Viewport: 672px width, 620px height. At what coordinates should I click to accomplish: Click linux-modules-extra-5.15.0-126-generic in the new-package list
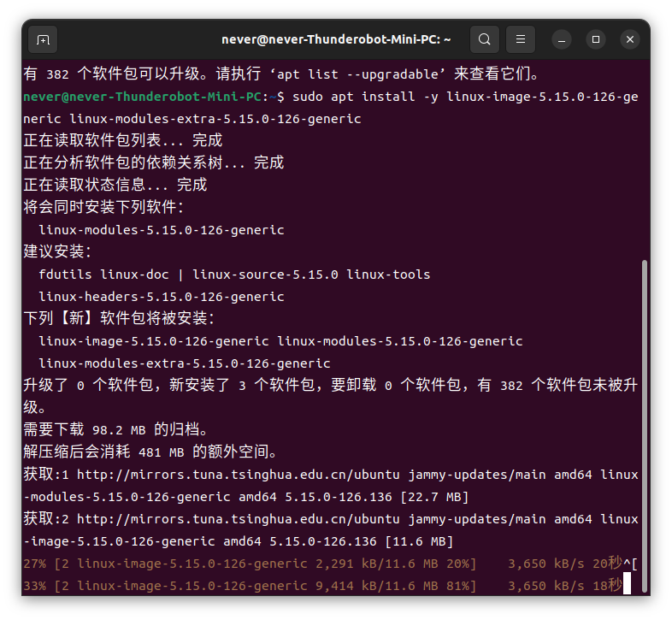click(x=185, y=363)
